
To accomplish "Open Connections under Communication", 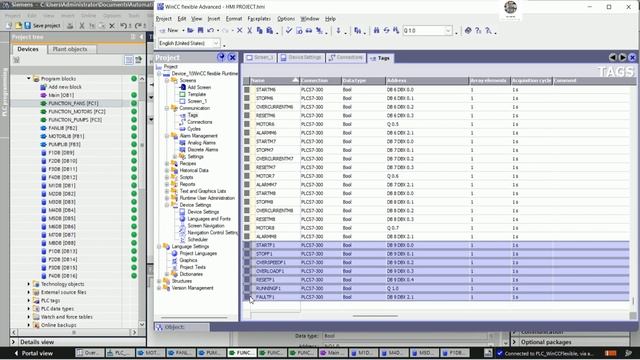I will [200, 122].
